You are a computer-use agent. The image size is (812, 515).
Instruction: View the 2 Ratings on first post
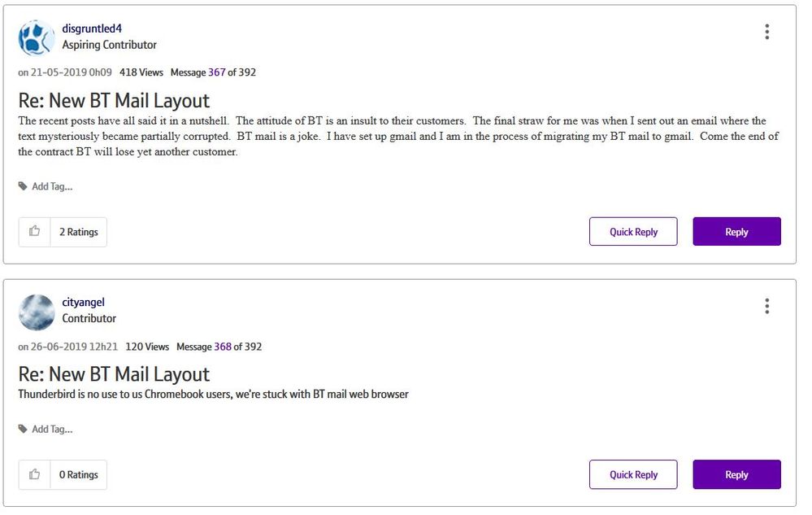tap(78, 232)
